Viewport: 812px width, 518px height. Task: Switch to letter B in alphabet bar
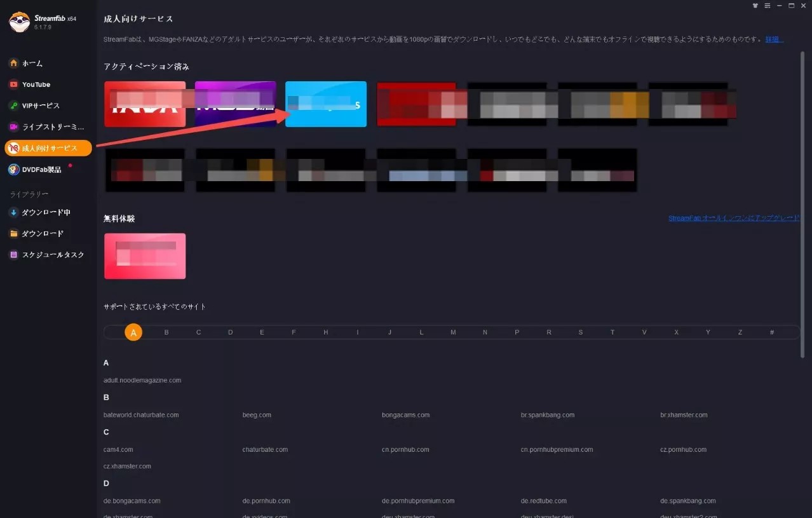[166, 332]
